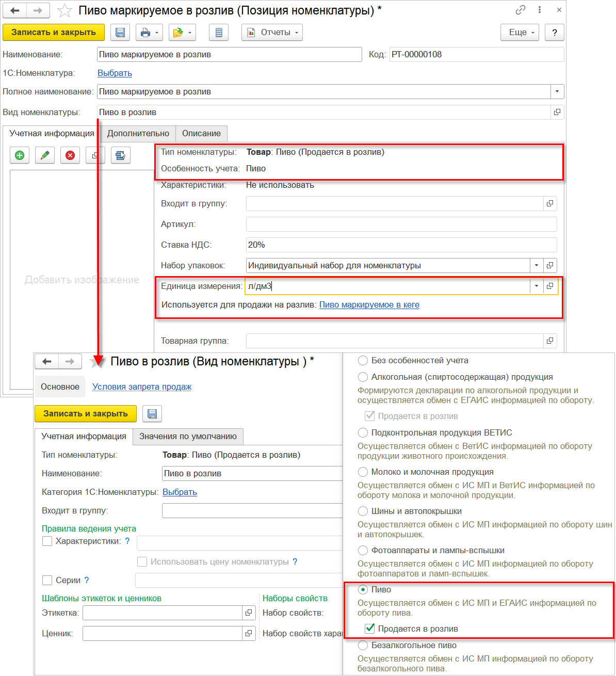Star the Пиво в розлив item kind

(96, 361)
